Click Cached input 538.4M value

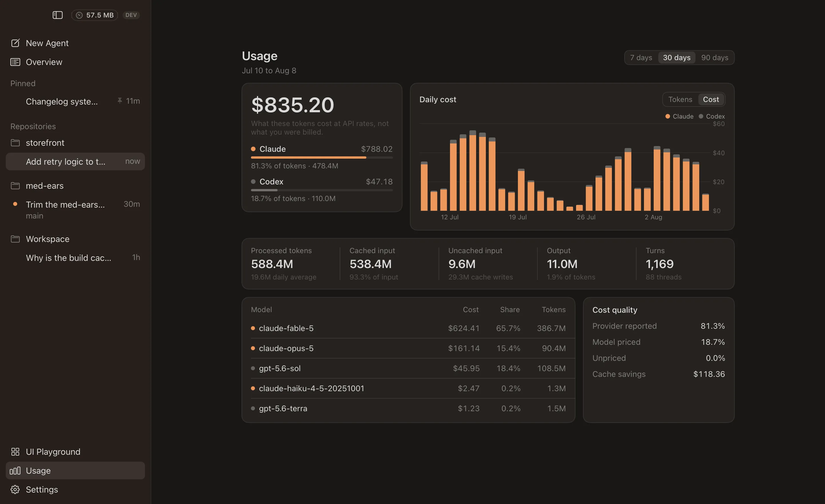[x=370, y=264]
